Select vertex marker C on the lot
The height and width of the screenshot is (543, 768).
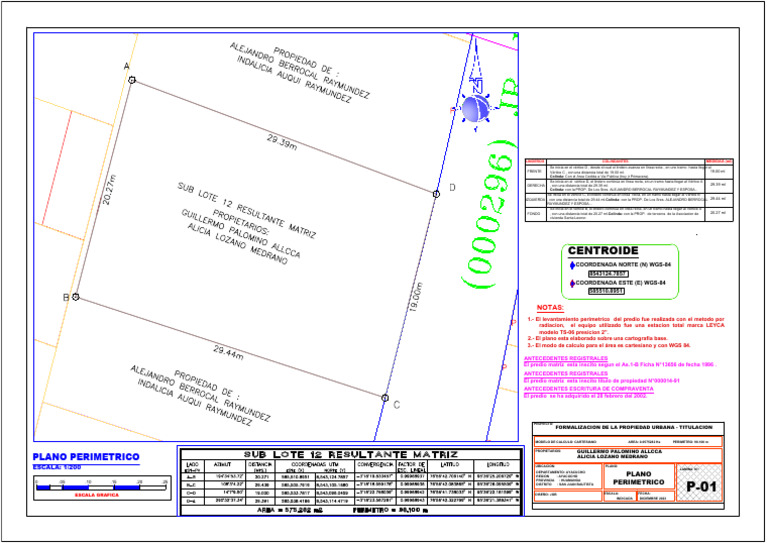385,398
